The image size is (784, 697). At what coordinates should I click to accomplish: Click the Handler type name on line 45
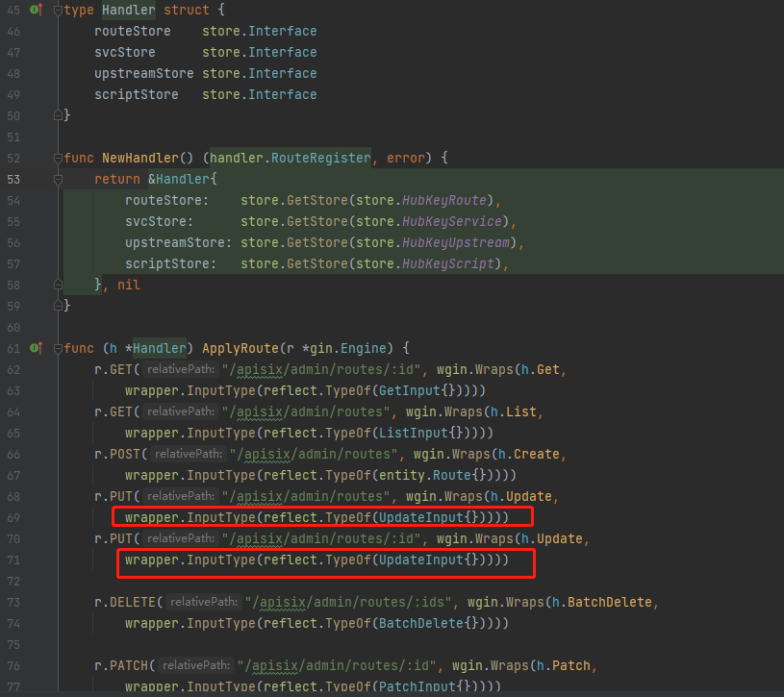click(129, 10)
